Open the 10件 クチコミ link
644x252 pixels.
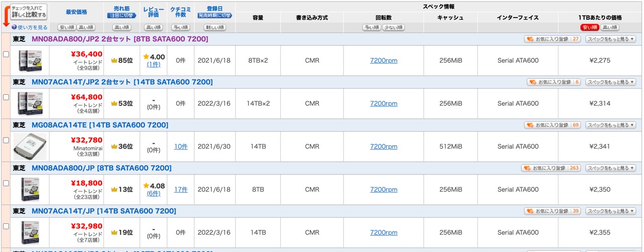[181, 146]
